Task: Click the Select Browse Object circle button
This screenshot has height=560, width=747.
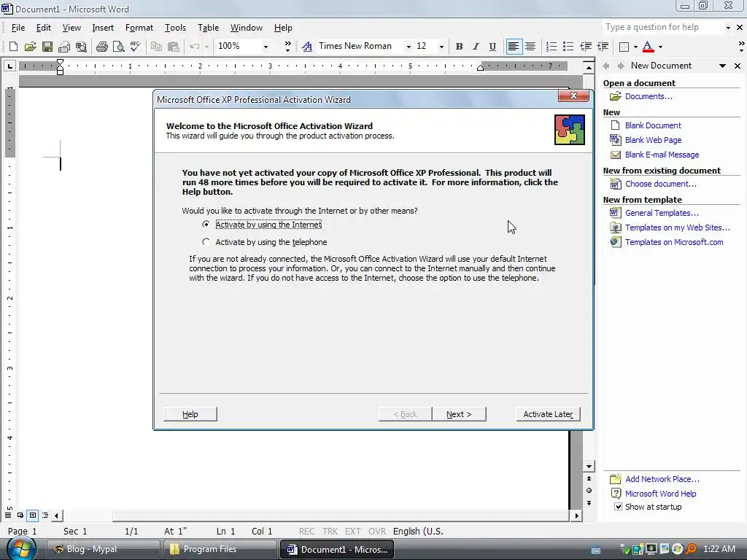Action: click(x=589, y=491)
